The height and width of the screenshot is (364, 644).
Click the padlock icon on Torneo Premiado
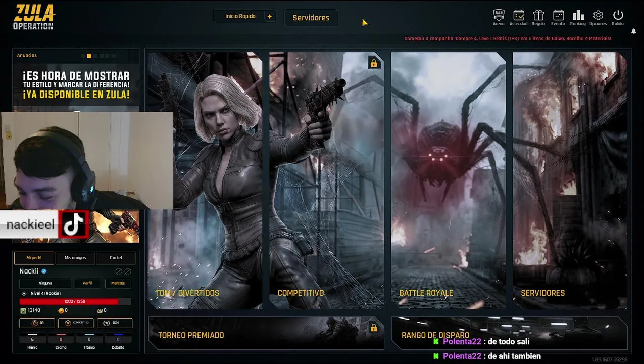(374, 328)
